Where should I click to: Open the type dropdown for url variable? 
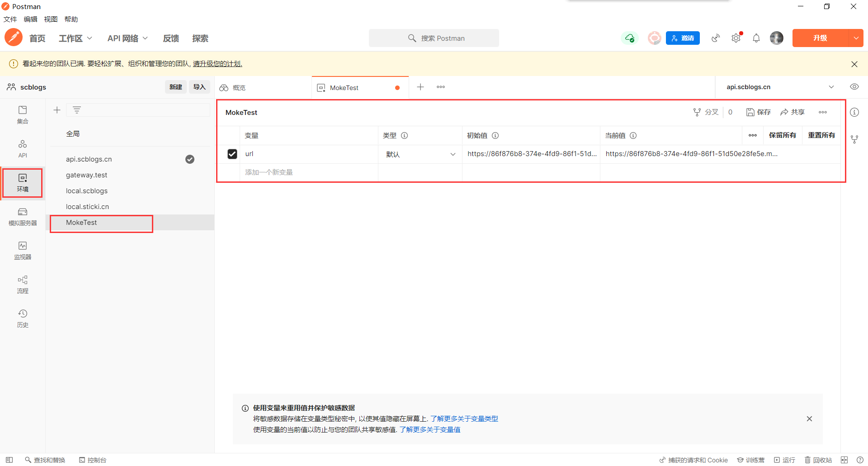pyautogui.click(x=420, y=154)
